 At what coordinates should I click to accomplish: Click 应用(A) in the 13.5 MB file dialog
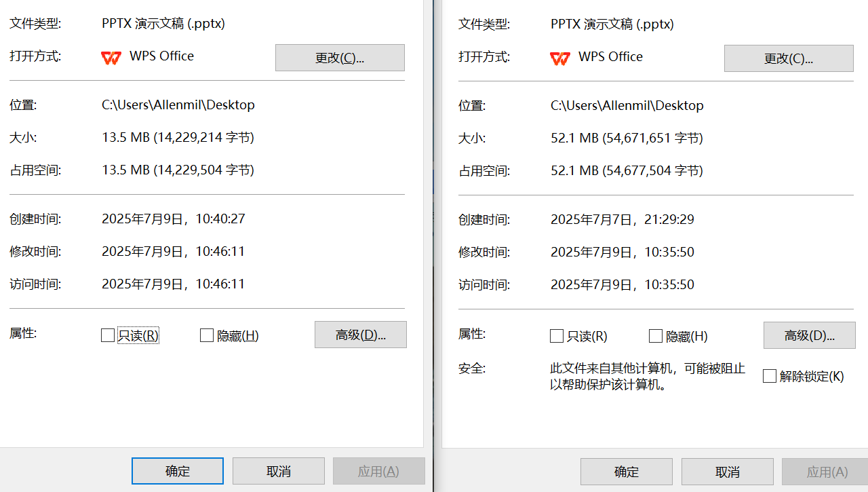379,471
